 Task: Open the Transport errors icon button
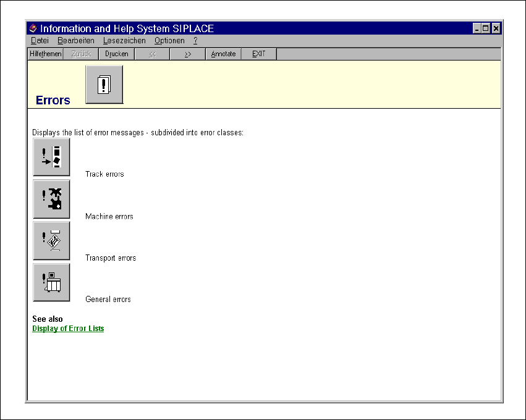(51, 240)
